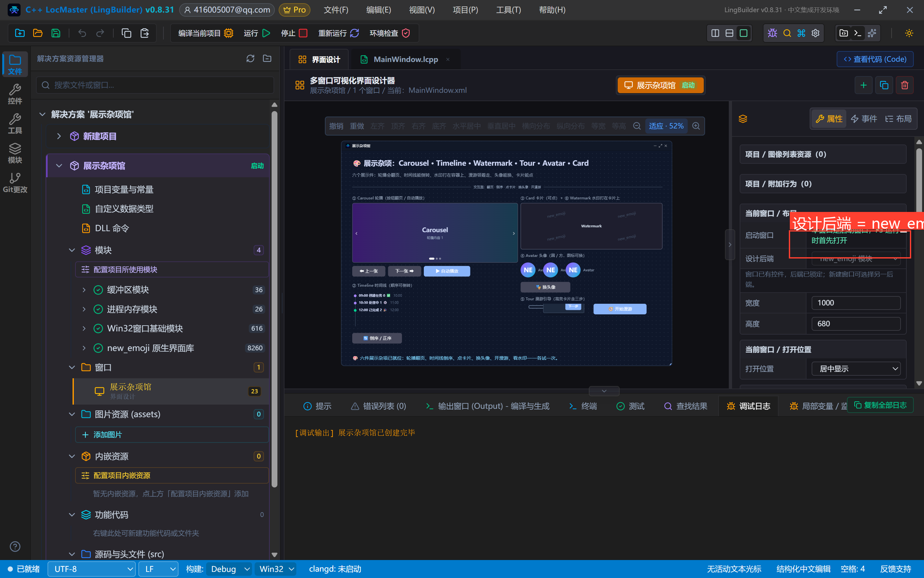This screenshot has height=578, width=924.
Task: Click 添加图片 in assets folder
Action: tap(172, 435)
